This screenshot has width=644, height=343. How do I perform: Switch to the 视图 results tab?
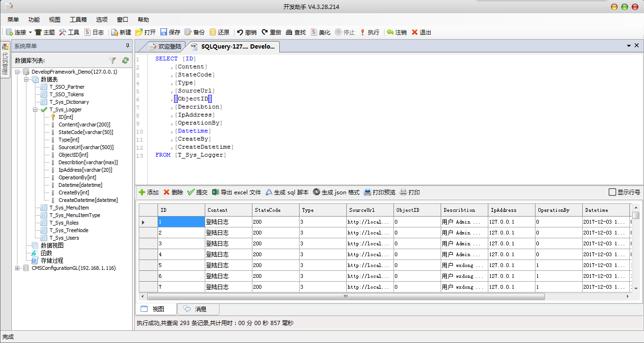pyautogui.click(x=156, y=309)
